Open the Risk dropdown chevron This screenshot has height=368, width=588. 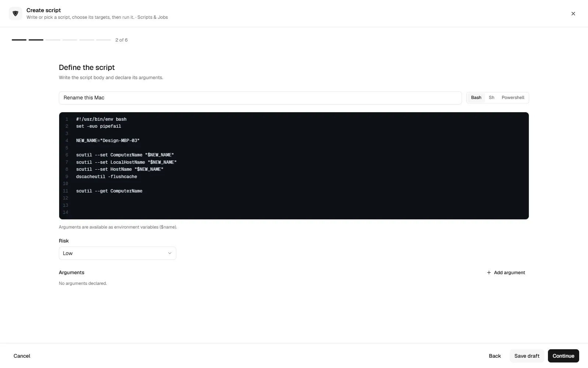[169, 253]
